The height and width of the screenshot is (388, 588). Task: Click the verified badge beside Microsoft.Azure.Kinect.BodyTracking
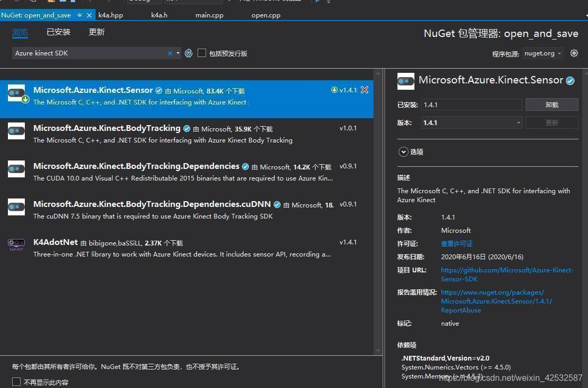pos(186,129)
